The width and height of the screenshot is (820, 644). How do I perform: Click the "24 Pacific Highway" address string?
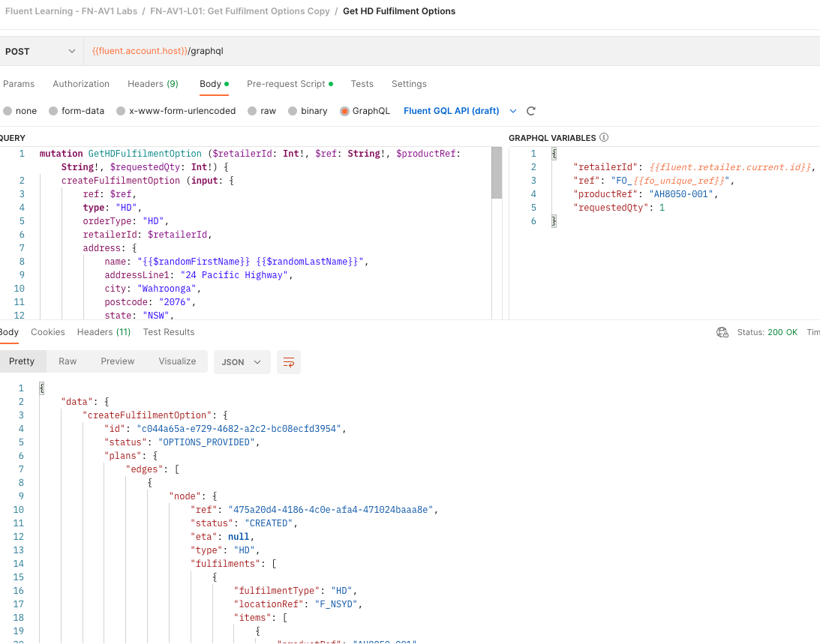coord(234,275)
